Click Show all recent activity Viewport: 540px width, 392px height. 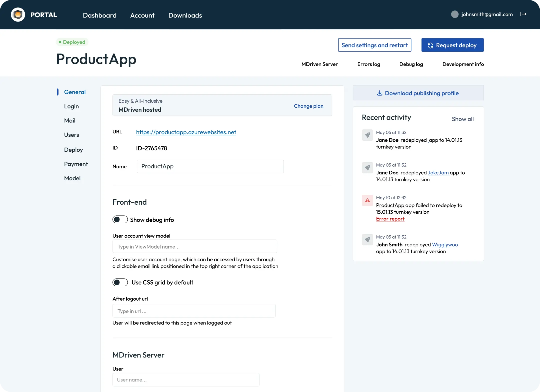click(463, 119)
